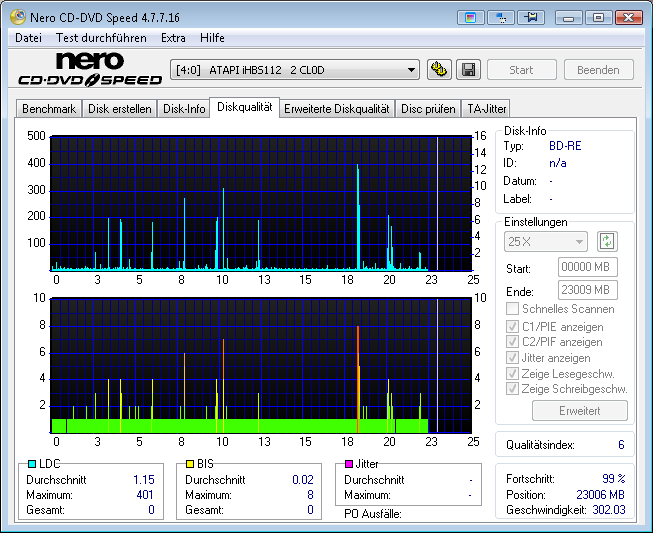Click the pin-style title bar icon button
653x533 pixels.
tap(531, 18)
